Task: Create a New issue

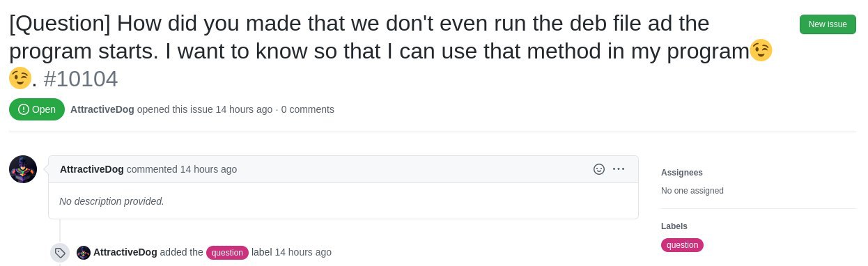Action: pos(828,24)
